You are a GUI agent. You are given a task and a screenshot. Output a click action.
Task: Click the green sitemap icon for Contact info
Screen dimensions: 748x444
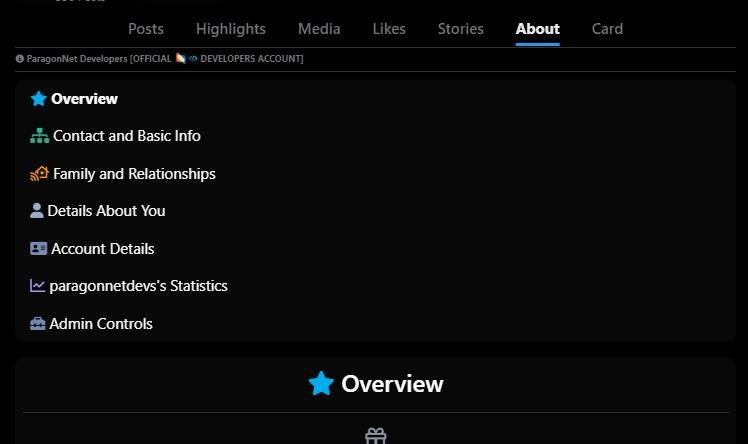point(40,136)
